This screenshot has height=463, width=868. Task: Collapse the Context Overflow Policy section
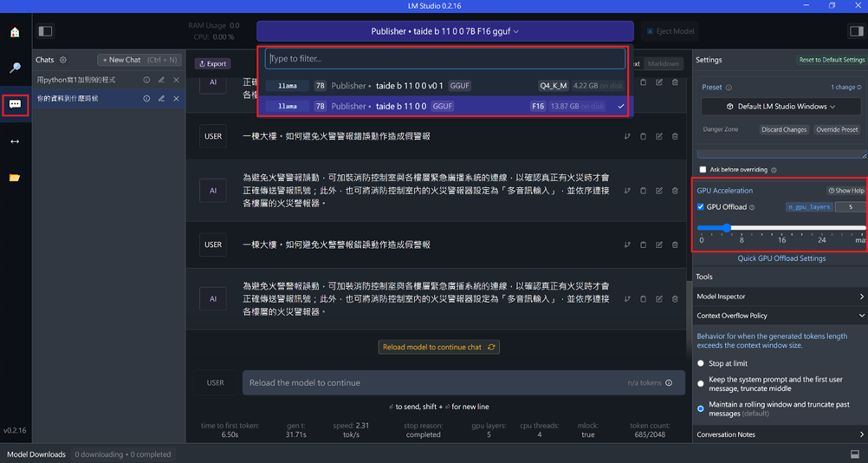click(780, 315)
